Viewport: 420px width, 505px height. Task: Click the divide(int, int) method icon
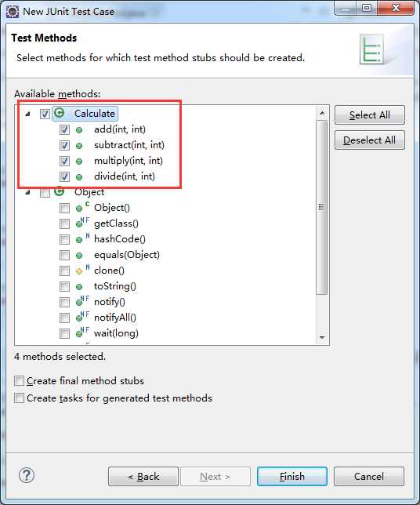click(x=79, y=177)
